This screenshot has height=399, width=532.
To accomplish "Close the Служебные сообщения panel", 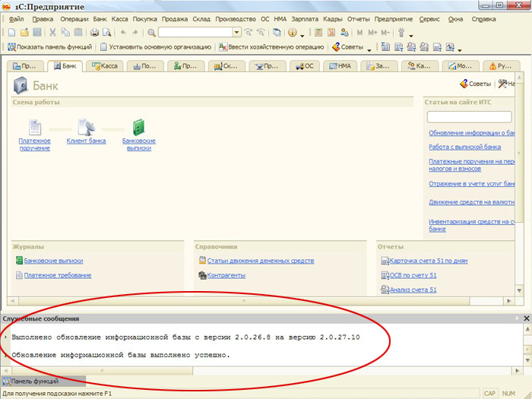I will (x=526, y=318).
